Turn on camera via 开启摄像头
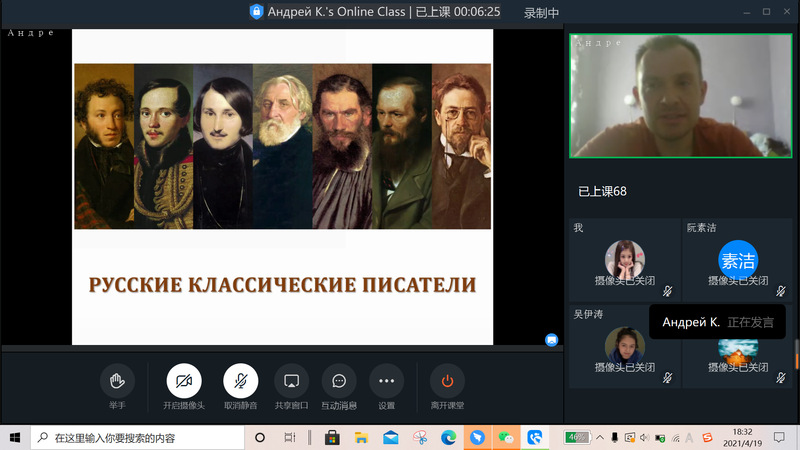This screenshot has width=800, height=450. [184, 381]
